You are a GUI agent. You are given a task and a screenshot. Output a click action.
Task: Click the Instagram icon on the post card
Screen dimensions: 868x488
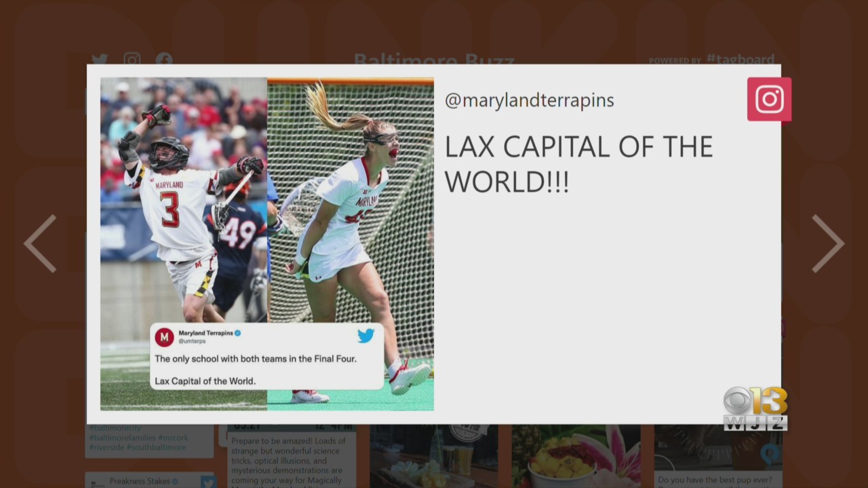pos(769,99)
